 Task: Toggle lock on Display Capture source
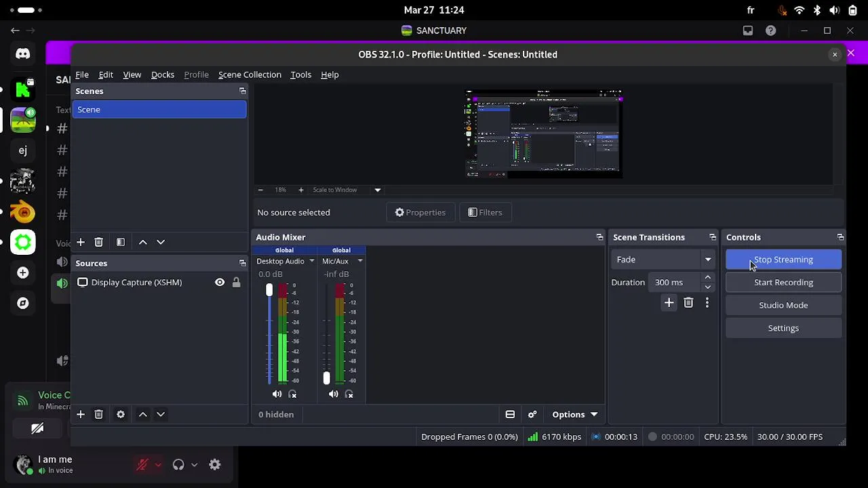pos(236,283)
